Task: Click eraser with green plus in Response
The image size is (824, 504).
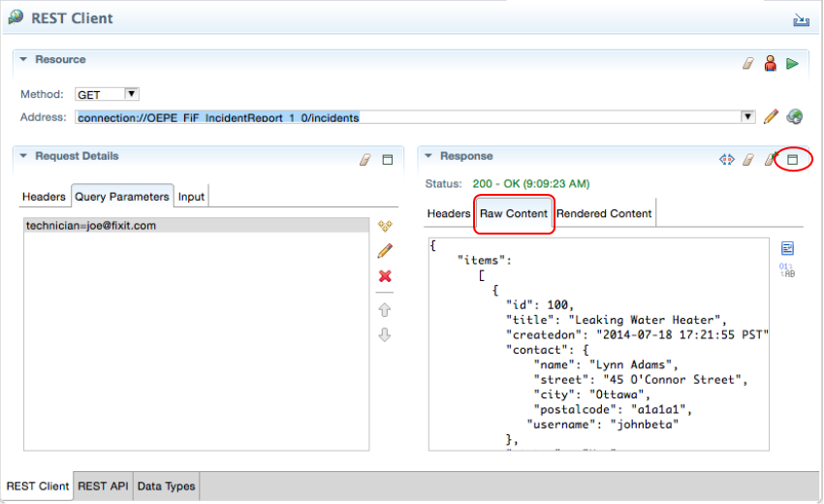Action: [771, 158]
